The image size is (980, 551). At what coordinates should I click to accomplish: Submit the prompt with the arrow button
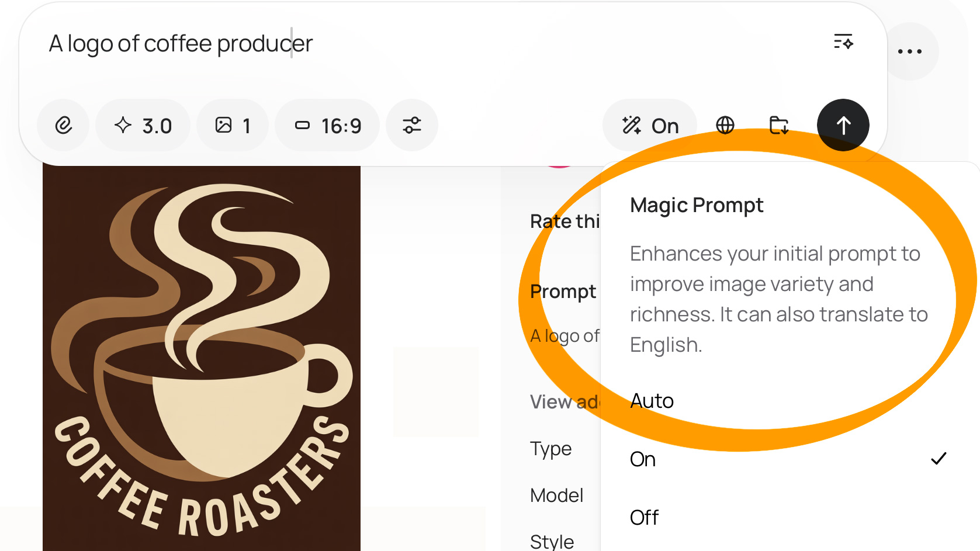(843, 125)
